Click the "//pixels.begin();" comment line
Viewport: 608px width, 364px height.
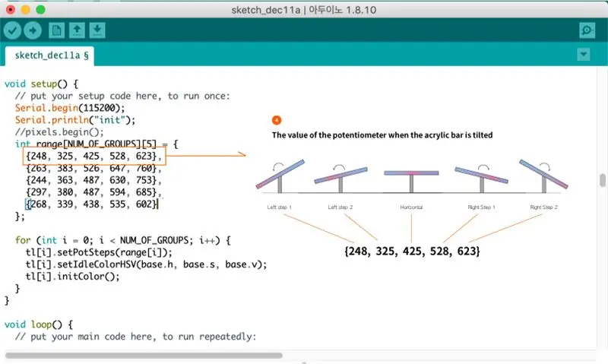tap(59, 131)
